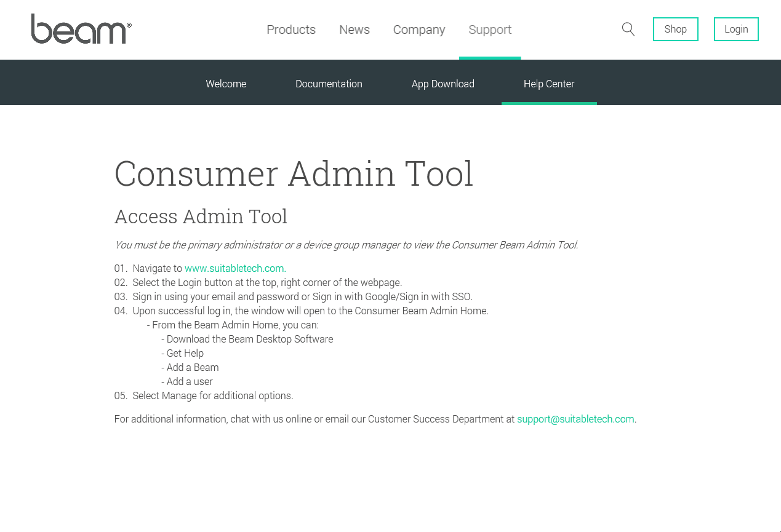The height and width of the screenshot is (532, 781).
Task: Open the search magnifier icon
Action: [628, 29]
